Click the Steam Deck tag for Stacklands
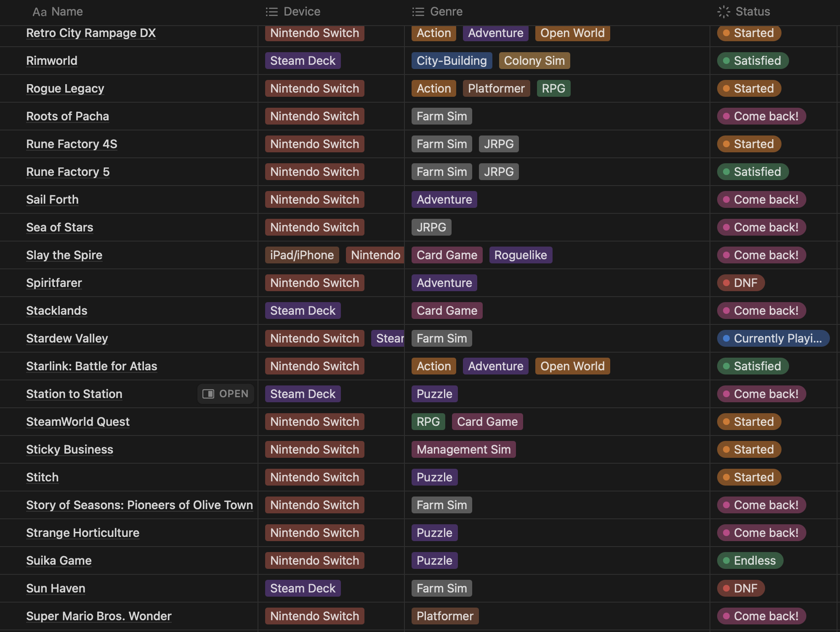The image size is (840, 632). click(303, 311)
